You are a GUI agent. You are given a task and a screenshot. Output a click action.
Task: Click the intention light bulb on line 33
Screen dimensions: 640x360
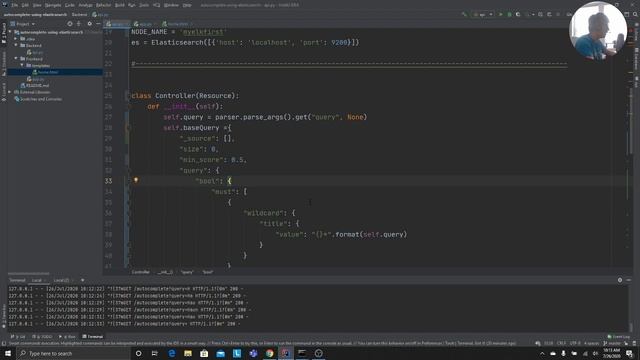[x=136, y=180]
